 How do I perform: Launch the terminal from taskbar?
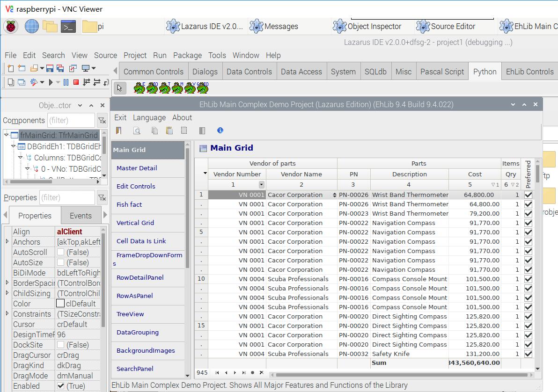(68, 27)
